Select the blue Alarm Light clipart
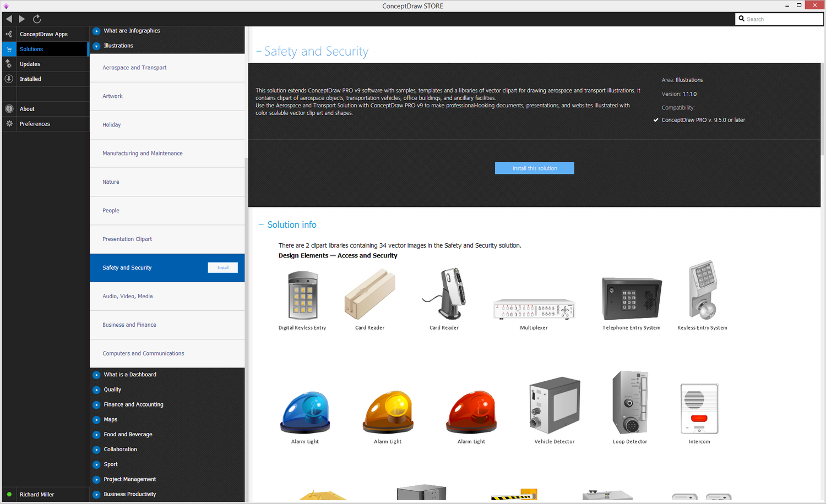 coord(305,413)
